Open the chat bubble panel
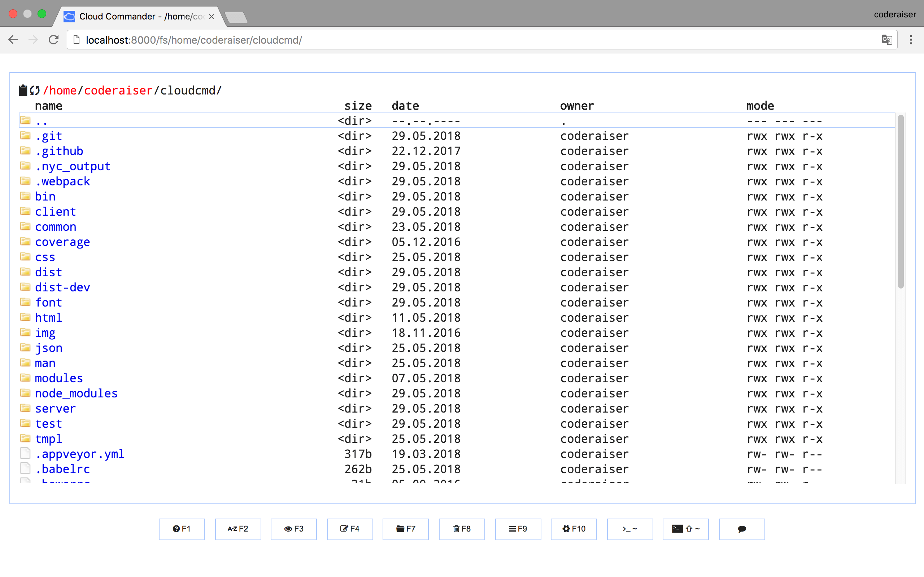 [741, 529]
